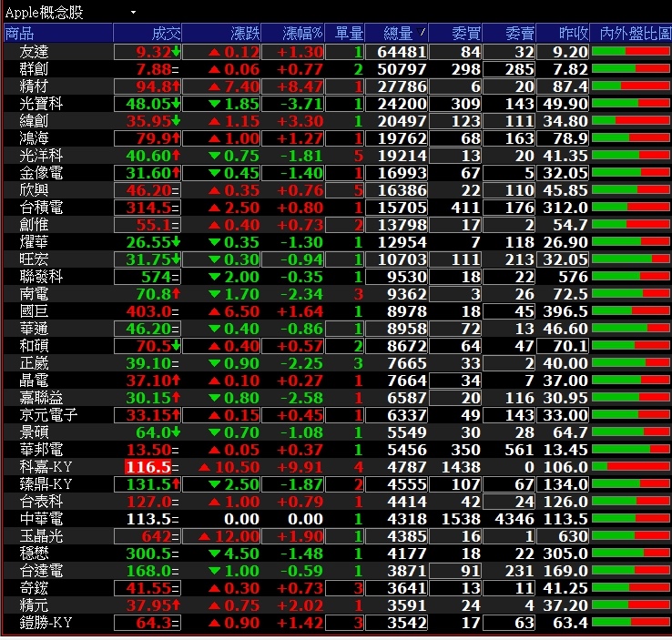The height and width of the screenshot is (640, 672).
Task: Select the 景碩 stock name
Action: [x=34, y=432]
